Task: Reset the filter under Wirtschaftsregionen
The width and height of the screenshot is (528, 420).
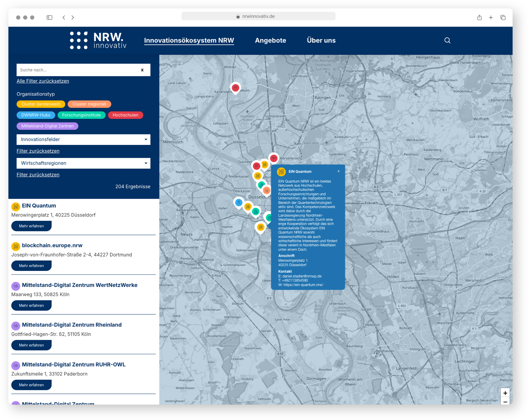Action: coord(38,175)
